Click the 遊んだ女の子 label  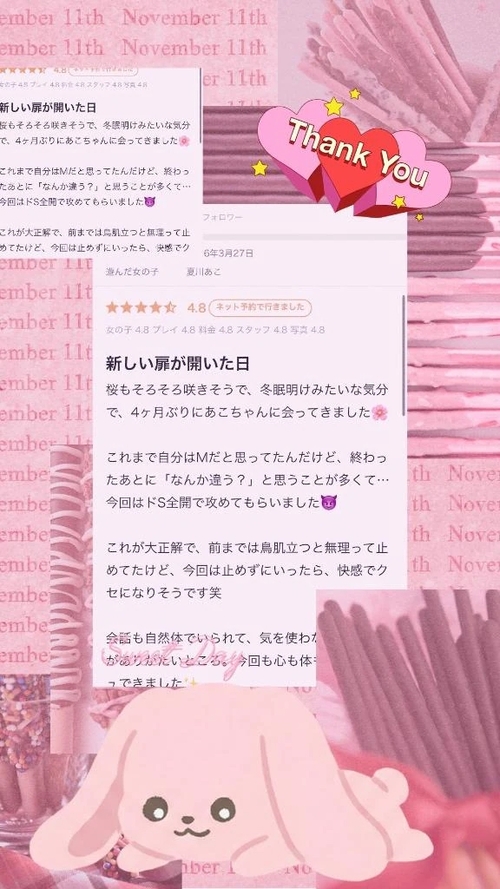click(x=132, y=272)
